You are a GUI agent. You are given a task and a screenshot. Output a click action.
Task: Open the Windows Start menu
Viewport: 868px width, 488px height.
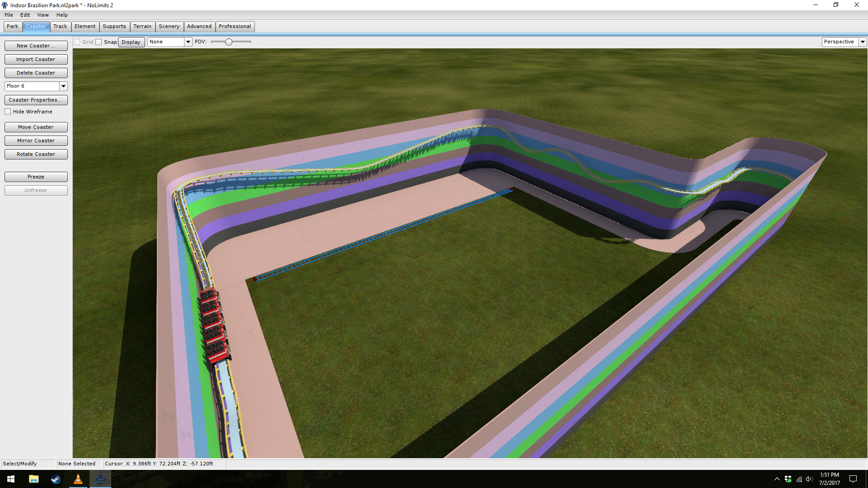point(11,479)
